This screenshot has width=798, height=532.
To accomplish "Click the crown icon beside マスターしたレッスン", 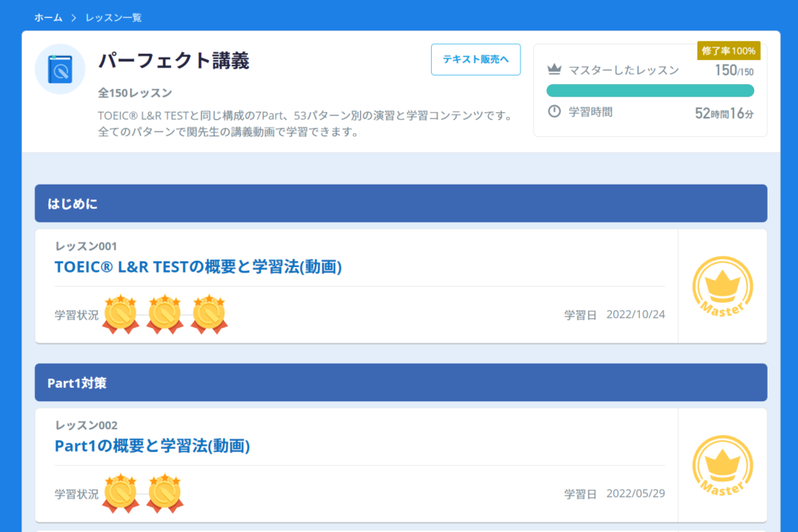I will click(x=554, y=70).
